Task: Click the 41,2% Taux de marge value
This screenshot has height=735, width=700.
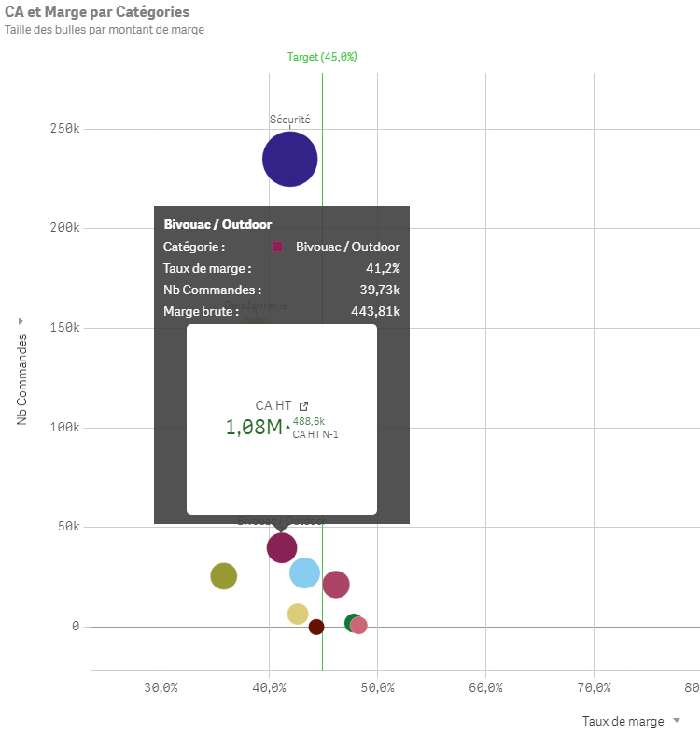Action: click(383, 269)
